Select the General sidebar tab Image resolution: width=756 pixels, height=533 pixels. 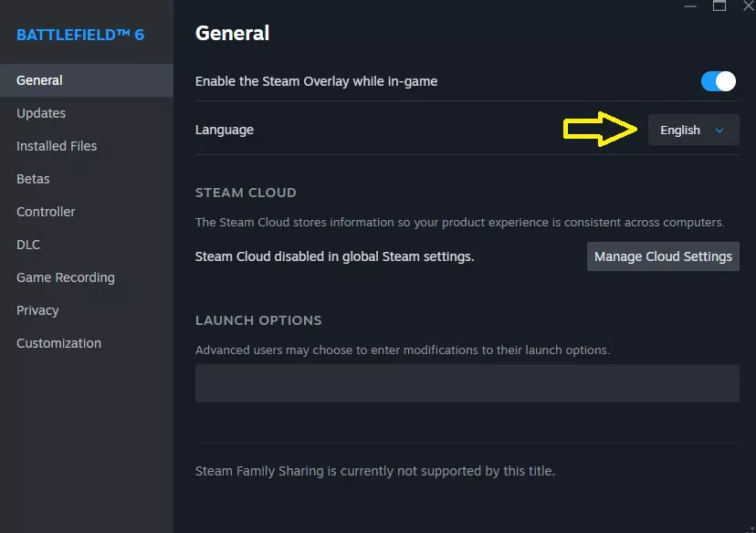[87, 80]
